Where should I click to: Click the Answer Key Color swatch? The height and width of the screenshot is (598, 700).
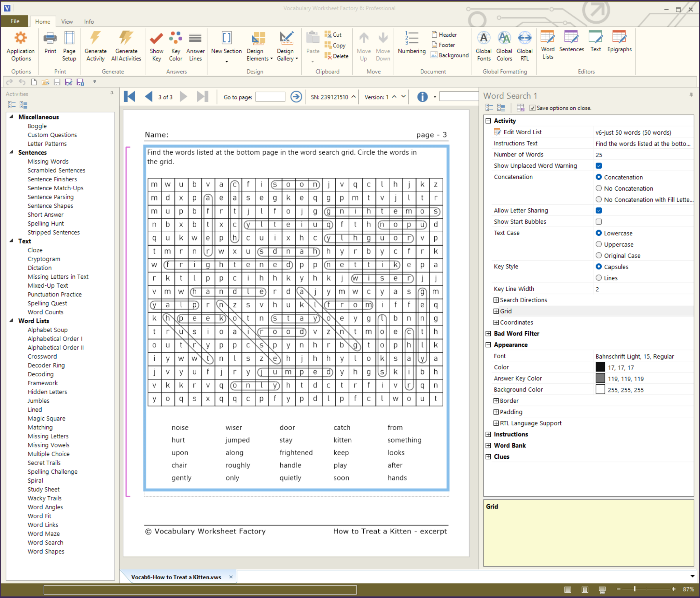point(600,378)
